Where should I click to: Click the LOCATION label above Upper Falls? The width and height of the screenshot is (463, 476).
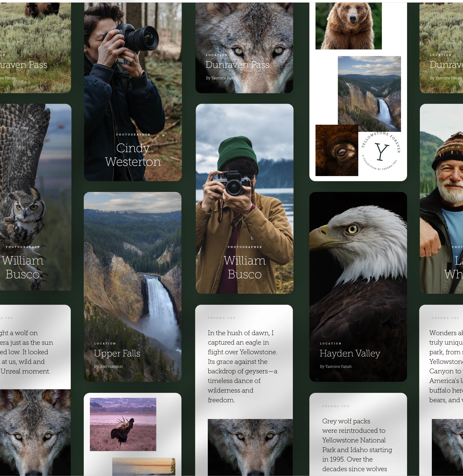pos(105,344)
